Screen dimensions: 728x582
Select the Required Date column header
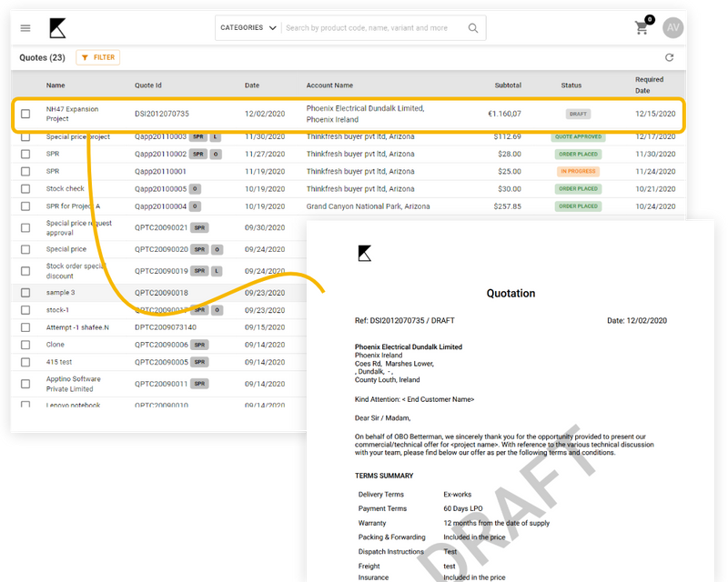point(652,85)
